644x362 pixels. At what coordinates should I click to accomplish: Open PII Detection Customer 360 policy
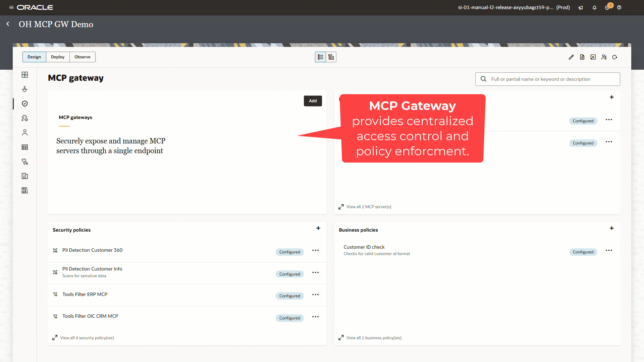pos(92,250)
